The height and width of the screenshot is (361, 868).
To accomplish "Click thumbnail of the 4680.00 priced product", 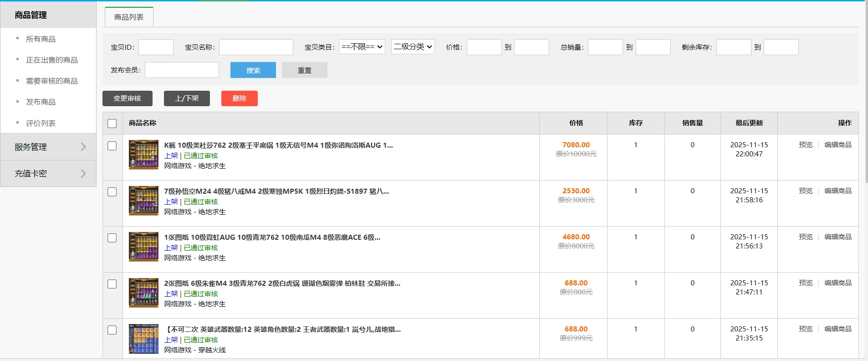I will click(x=143, y=247).
